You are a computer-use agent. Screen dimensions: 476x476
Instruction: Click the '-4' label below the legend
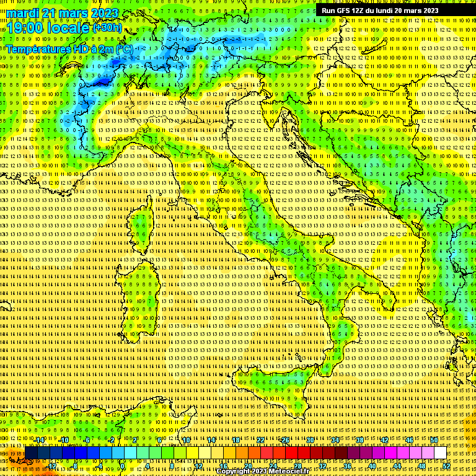coord(99,466)
